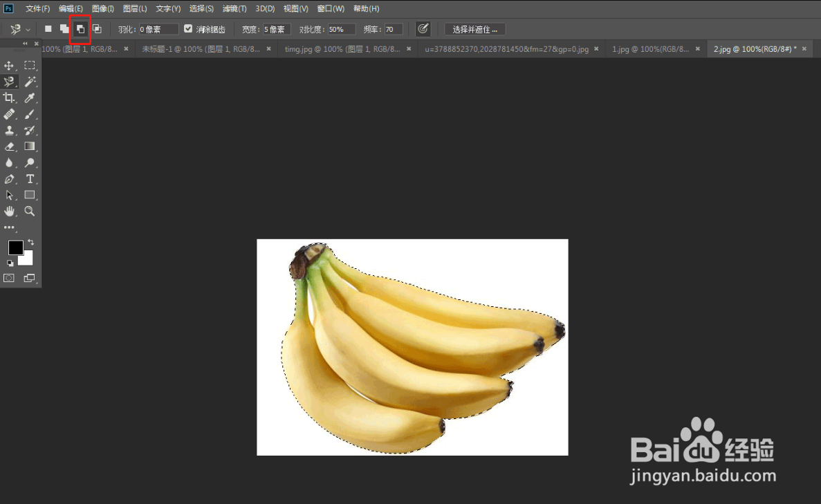Select the Rectangle shape tool
The height and width of the screenshot is (504, 821).
pyautogui.click(x=30, y=195)
